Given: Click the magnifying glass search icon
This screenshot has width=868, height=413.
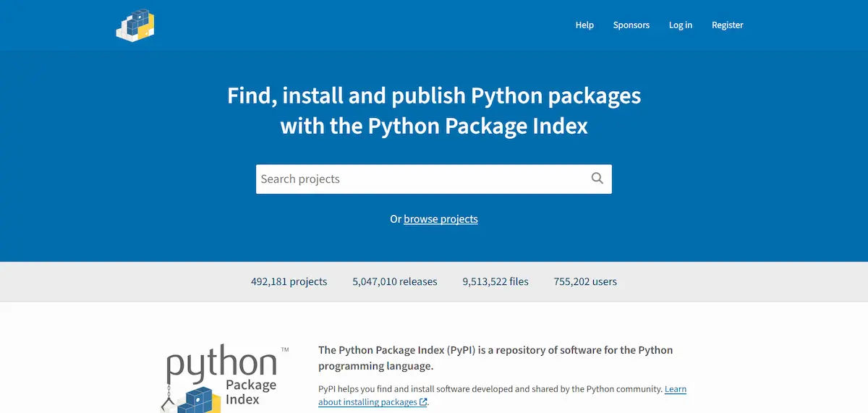Looking at the screenshot, I should pos(597,179).
